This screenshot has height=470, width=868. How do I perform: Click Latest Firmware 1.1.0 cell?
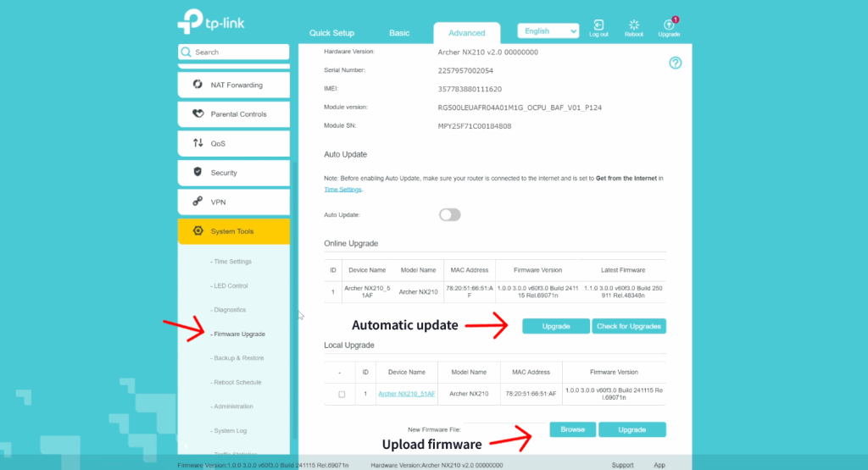click(x=623, y=292)
